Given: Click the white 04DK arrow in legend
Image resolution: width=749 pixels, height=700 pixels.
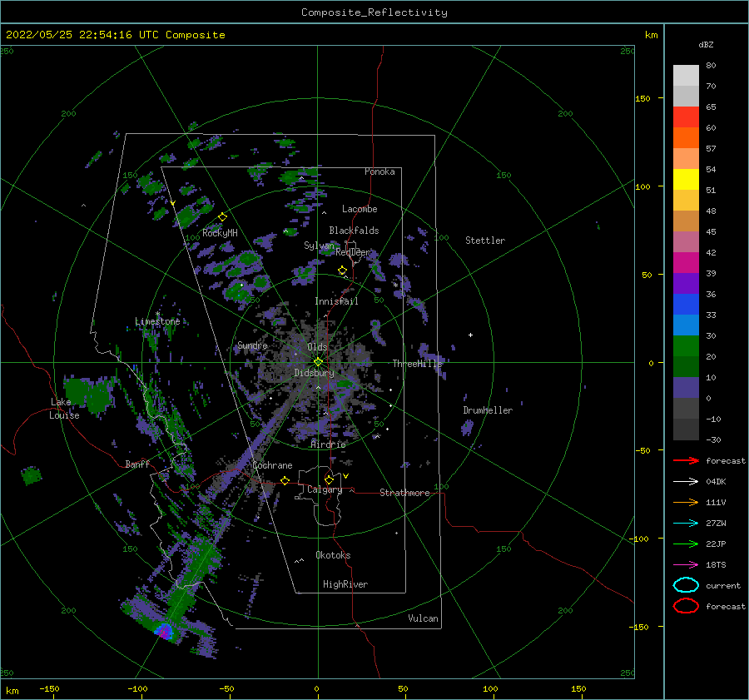Looking at the screenshot, I should click(x=686, y=481).
